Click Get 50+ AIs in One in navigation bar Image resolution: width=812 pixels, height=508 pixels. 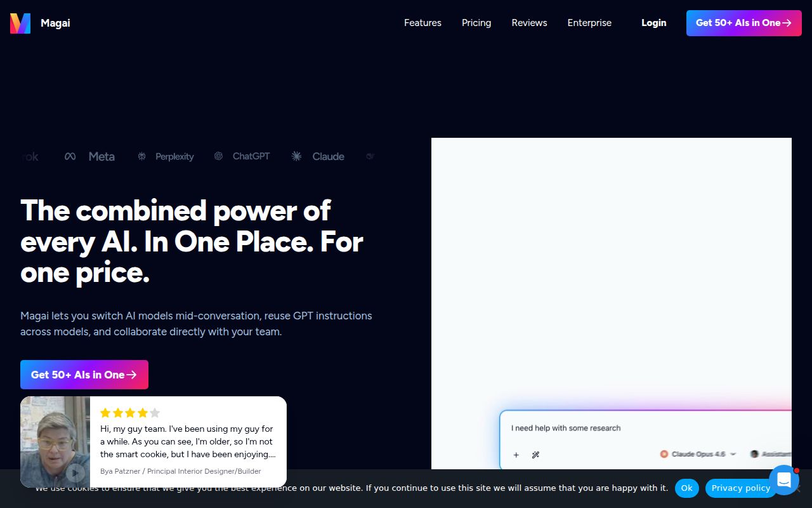(x=744, y=23)
